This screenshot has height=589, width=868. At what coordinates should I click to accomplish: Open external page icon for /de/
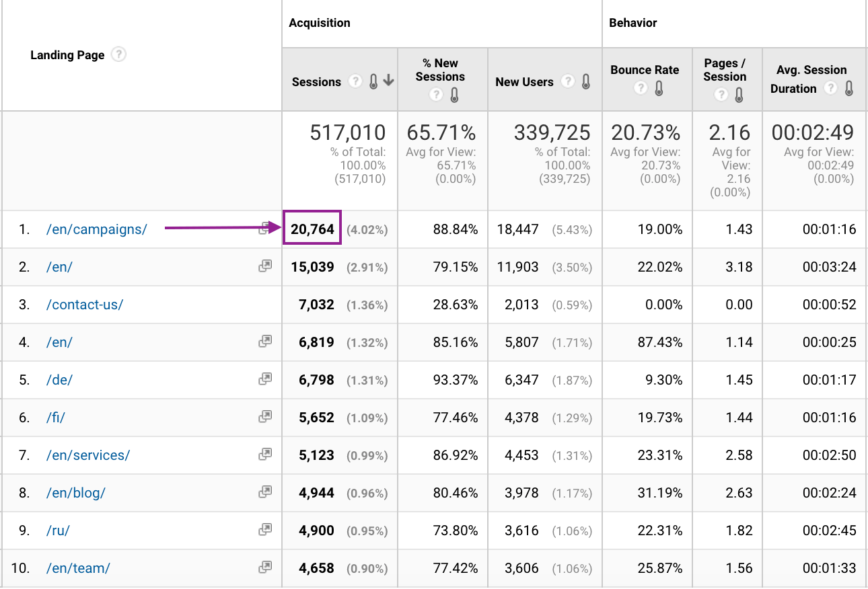coord(265,379)
